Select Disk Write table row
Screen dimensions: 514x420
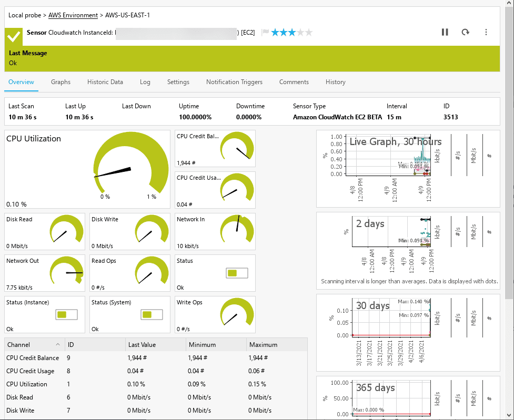tap(156, 410)
